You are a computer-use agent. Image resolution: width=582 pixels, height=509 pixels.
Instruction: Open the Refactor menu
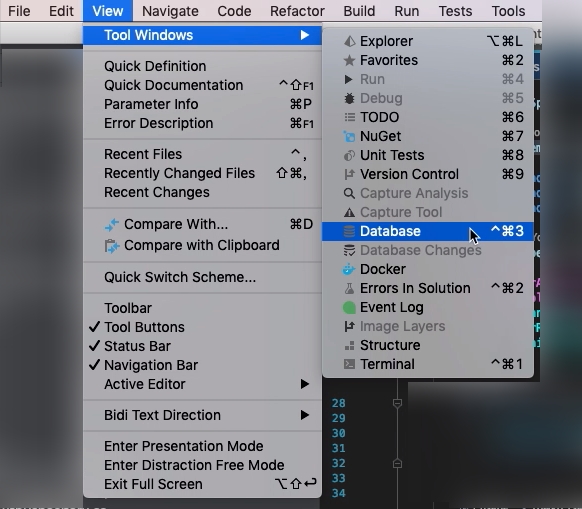click(297, 11)
